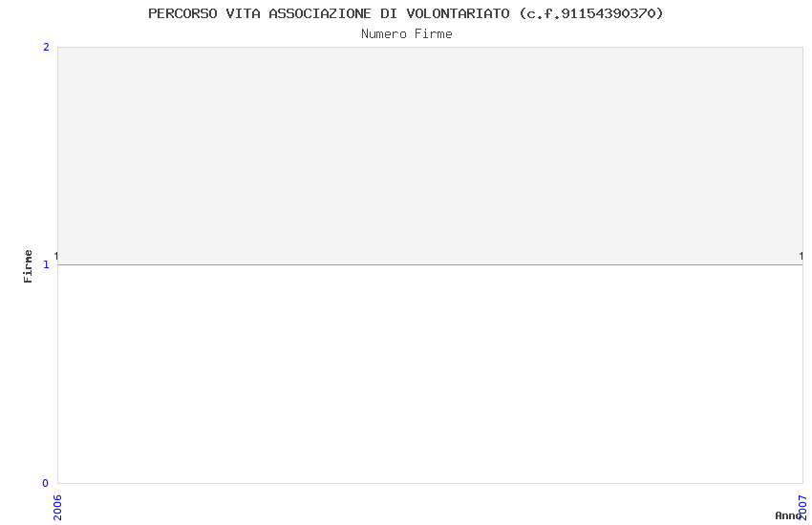Click the word ASSOCIAZIONE in the title
This screenshot has width=812, height=525.
click(x=319, y=14)
